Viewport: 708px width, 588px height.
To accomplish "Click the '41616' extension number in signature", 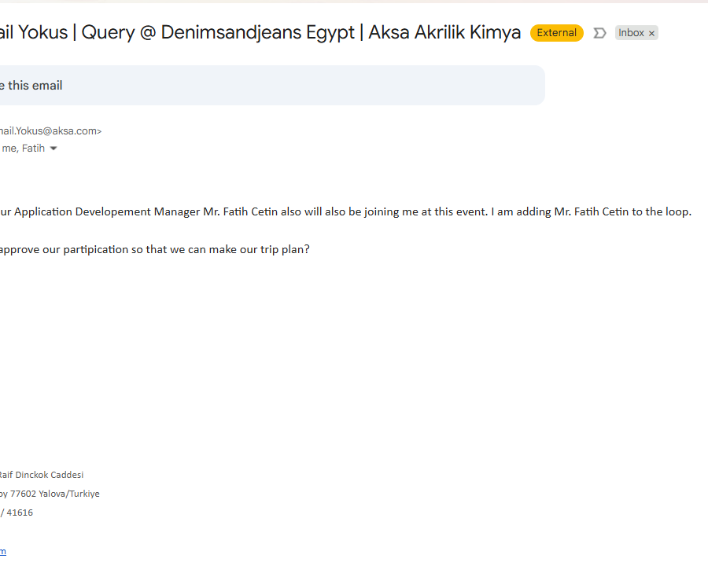I will [20, 513].
